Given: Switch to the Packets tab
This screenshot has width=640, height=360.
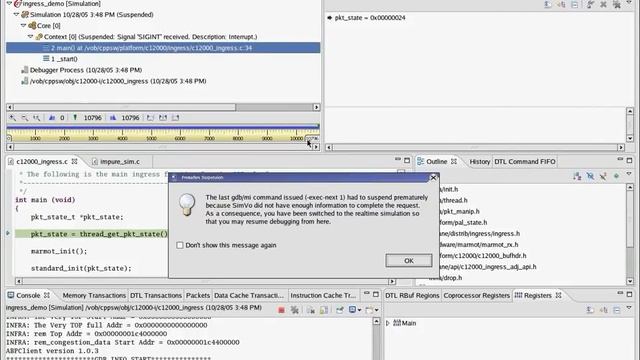Looking at the screenshot, I should pos(198,296).
